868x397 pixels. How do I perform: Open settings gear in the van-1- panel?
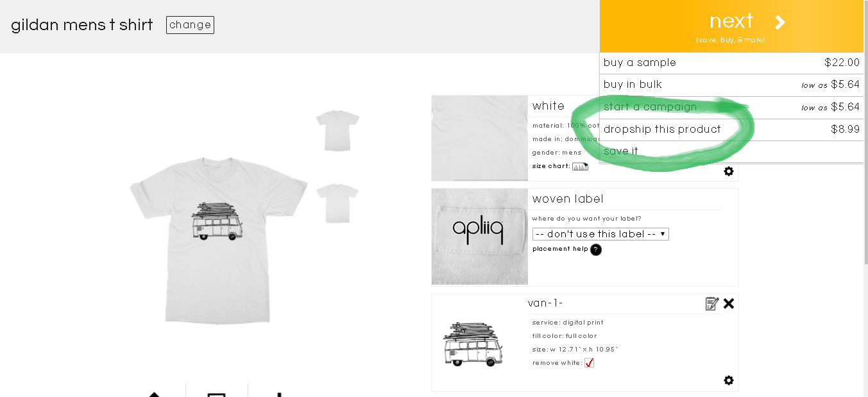(x=729, y=380)
